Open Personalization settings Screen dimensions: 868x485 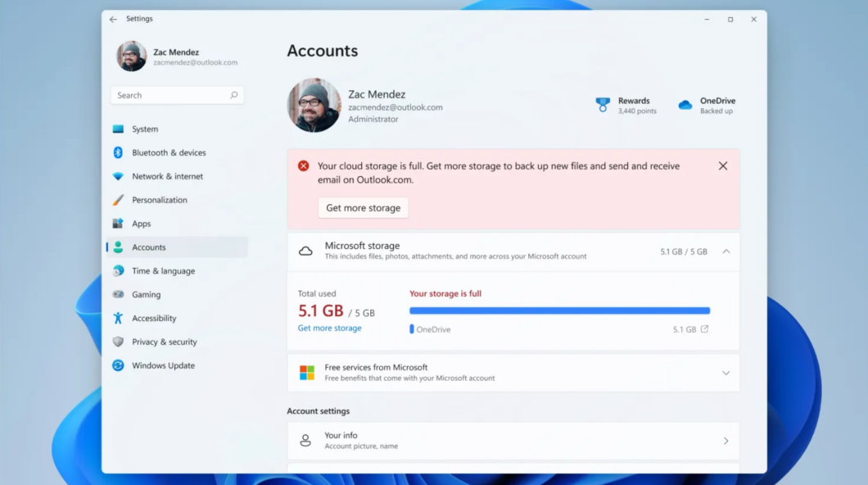(x=177, y=200)
